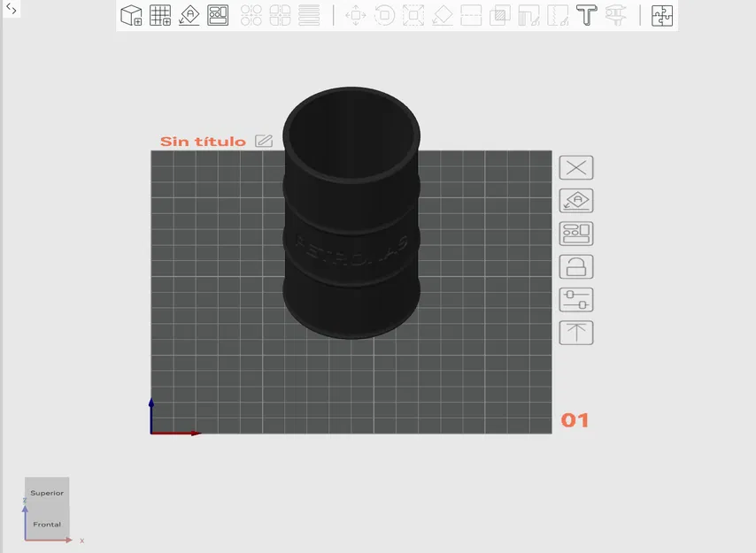756x553 pixels.
Task: Open variable layer height tool
Action: point(309,15)
